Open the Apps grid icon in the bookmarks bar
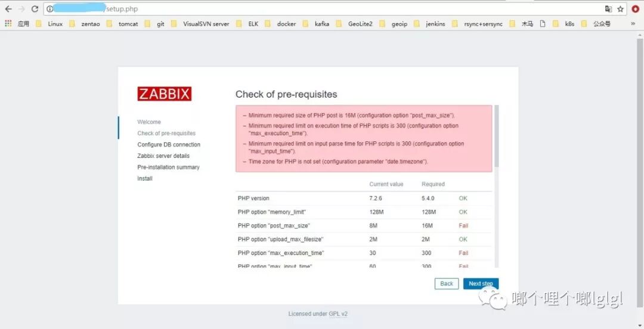644x329 pixels. pos(8,23)
